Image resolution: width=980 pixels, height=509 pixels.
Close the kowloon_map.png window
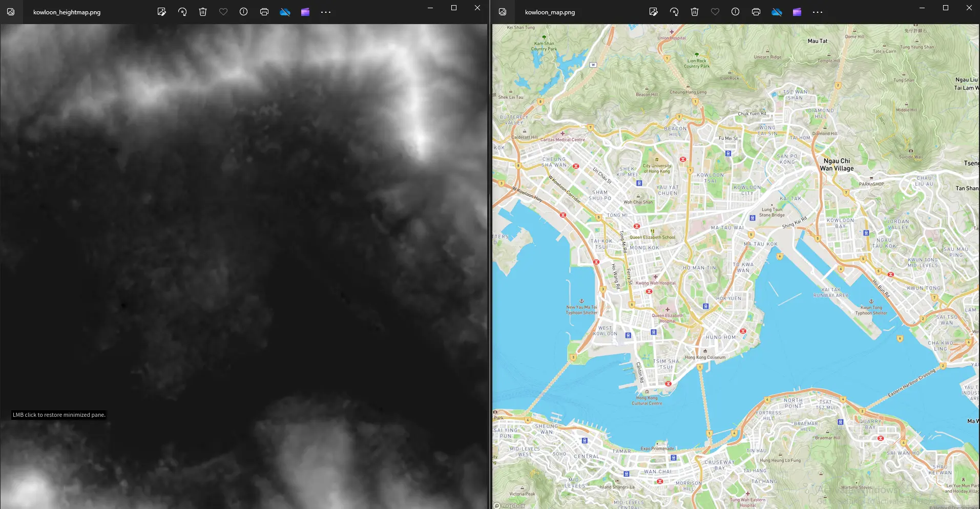[969, 8]
